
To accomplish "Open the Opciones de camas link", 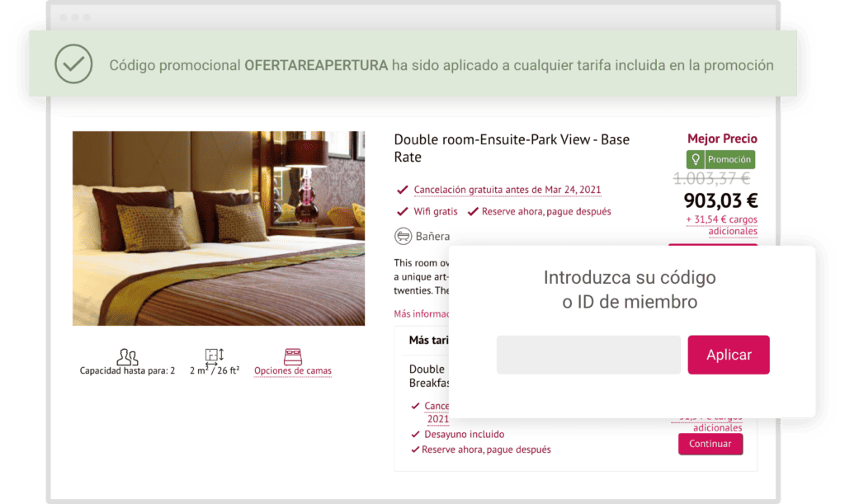I will point(293,370).
